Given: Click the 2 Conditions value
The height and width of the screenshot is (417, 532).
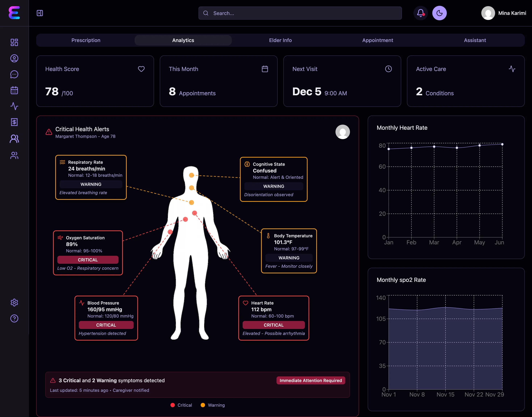Looking at the screenshot, I should (x=435, y=92).
